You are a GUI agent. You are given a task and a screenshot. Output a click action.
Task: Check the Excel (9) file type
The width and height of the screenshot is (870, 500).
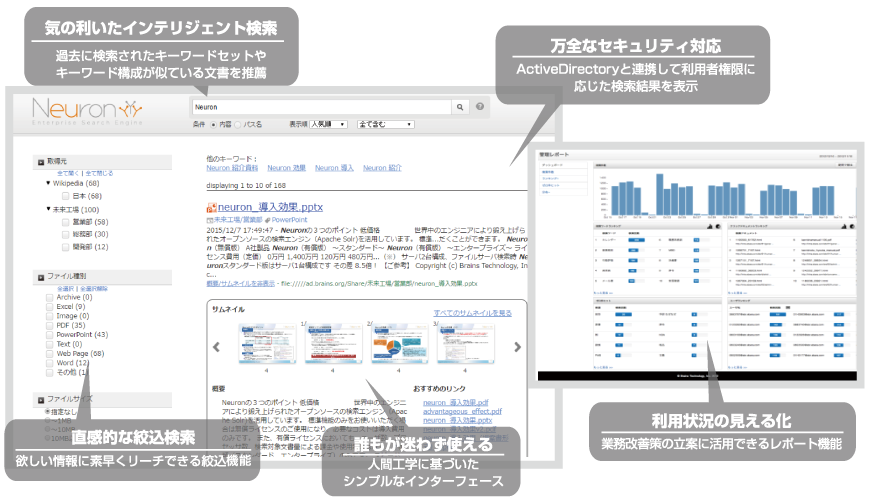tap(49, 307)
